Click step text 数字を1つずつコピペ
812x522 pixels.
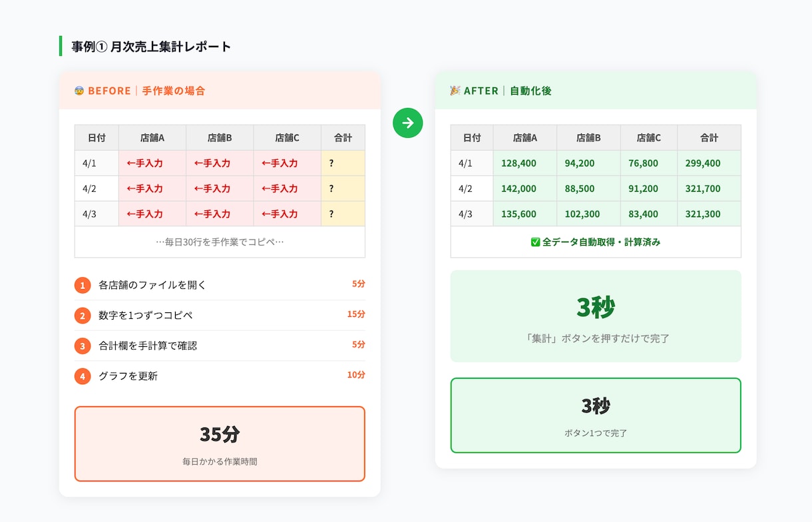click(x=146, y=315)
